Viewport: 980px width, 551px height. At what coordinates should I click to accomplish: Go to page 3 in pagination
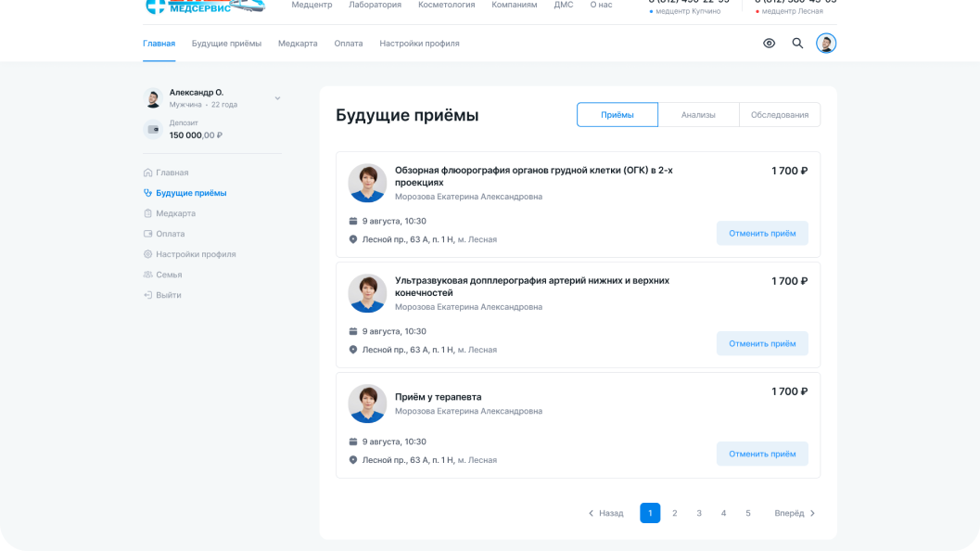[699, 513]
